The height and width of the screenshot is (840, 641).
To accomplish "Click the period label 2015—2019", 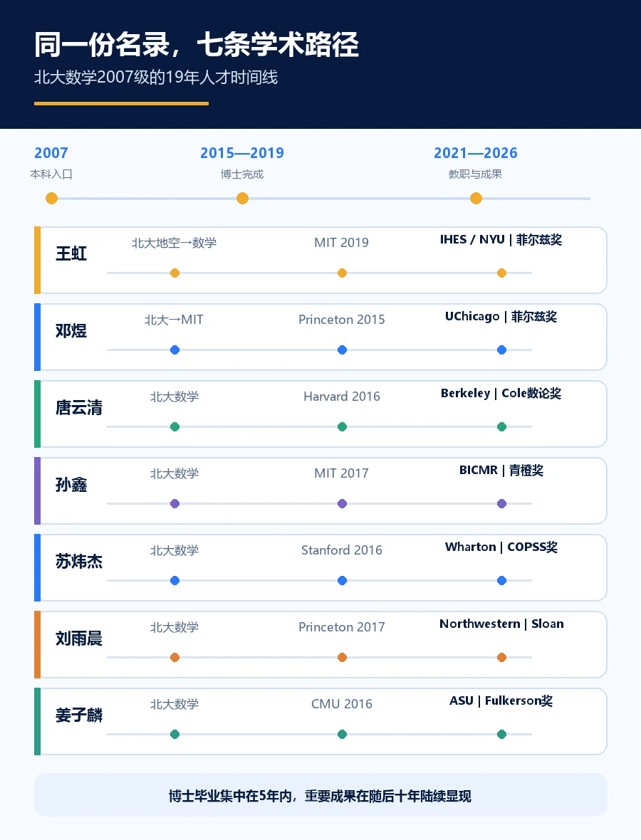I will point(242,153).
